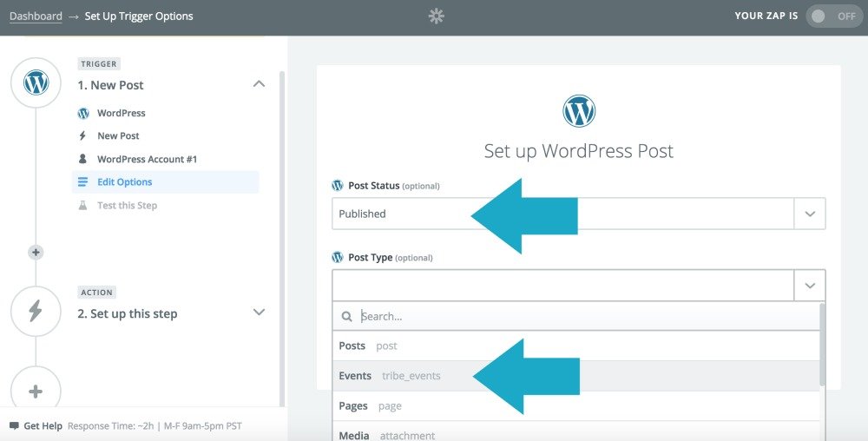Open Get Help link
Viewport: 868px width, 441px height.
43,426
